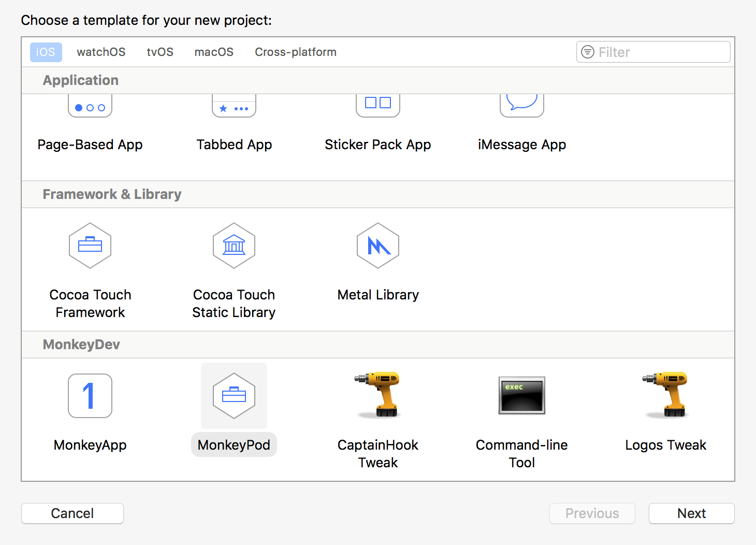756x545 pixels.
Task: Click the "Sticker Pack App" label
Action: tap(378, 145)
